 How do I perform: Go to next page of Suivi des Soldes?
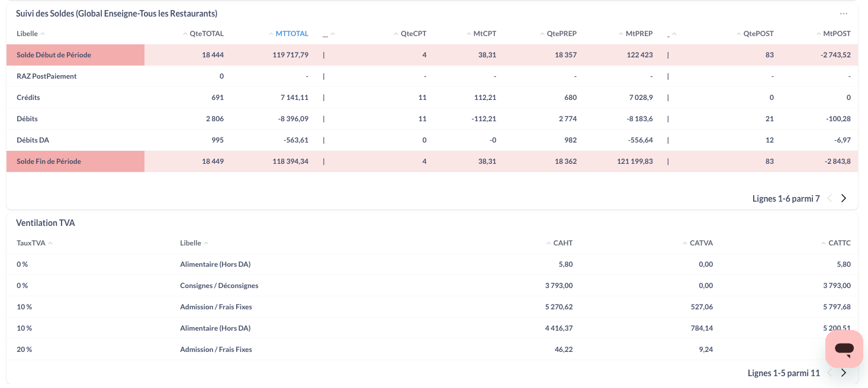[844, 199]
